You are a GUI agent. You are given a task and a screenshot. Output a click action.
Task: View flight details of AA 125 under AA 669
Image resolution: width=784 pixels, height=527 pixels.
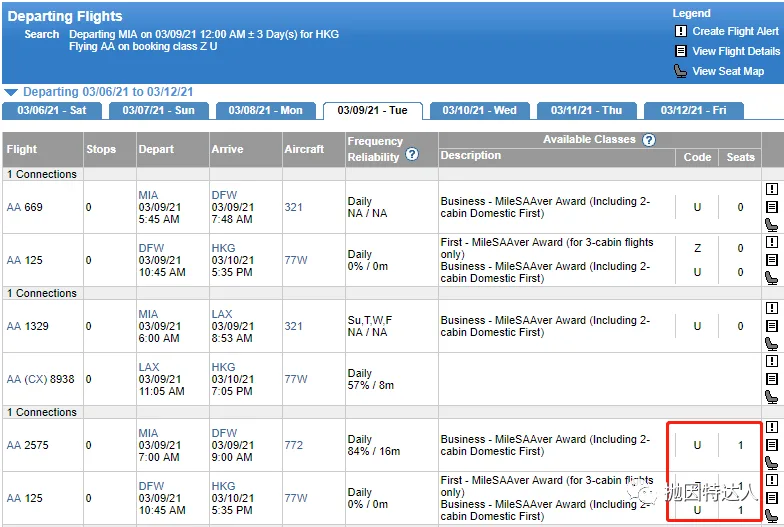click(x=772, y=260)
